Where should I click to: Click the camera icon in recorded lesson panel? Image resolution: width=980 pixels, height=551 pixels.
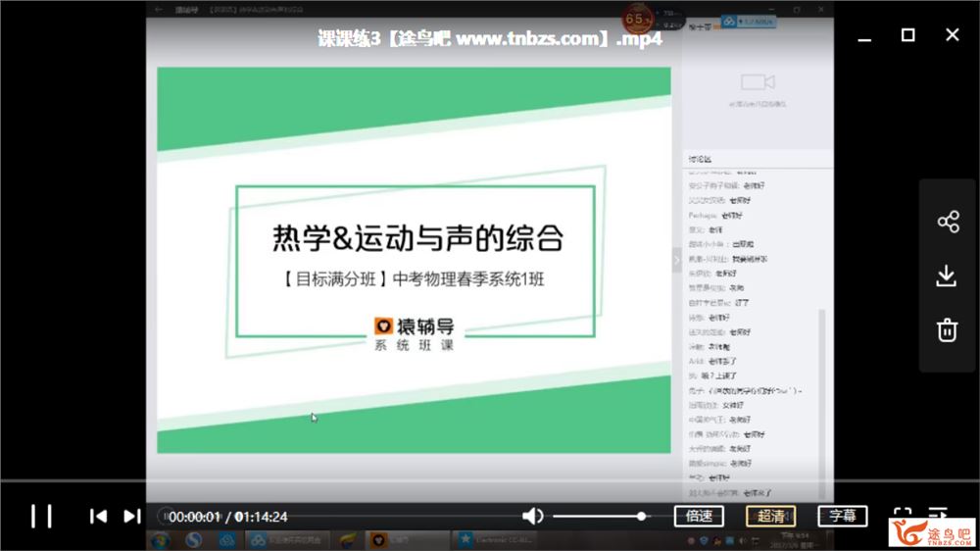(x=758, y=82)
